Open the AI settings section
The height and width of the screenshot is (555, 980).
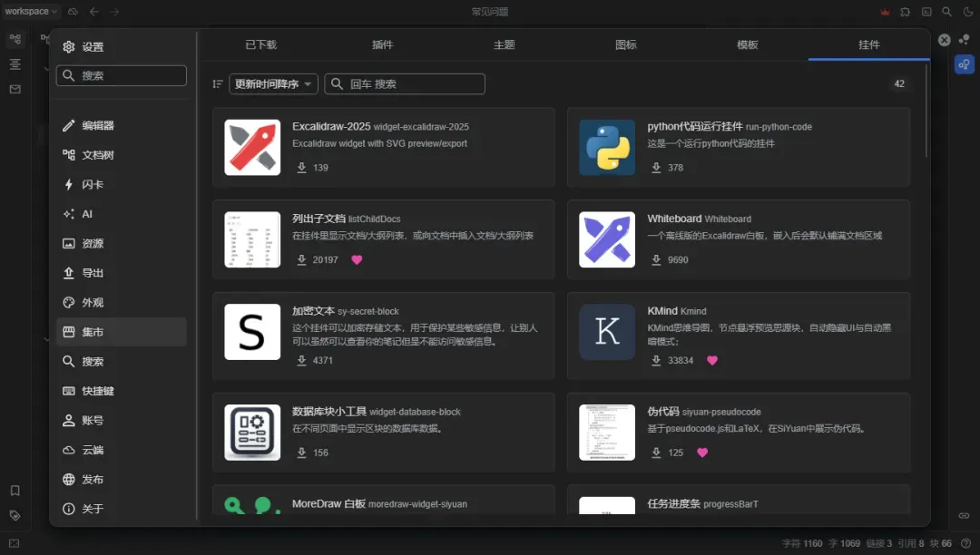click(122, 214)
